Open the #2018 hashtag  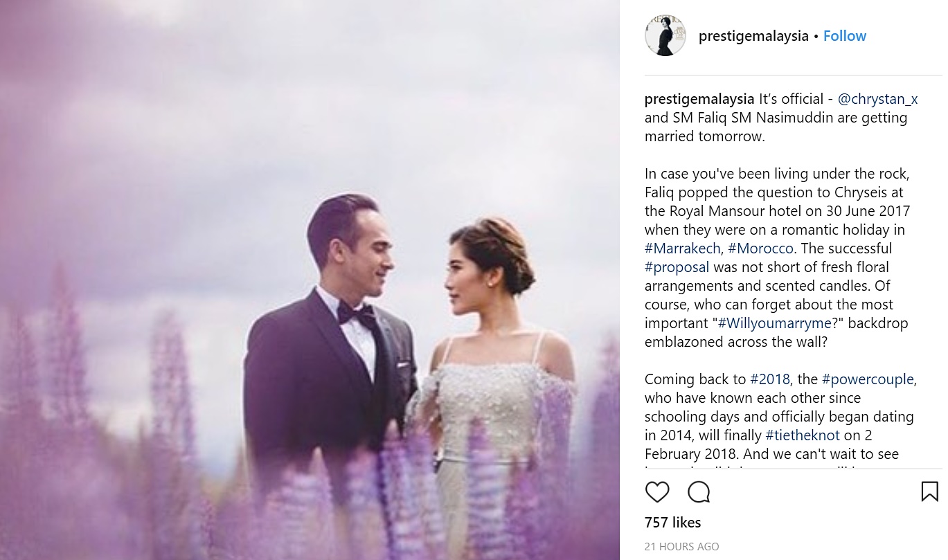coord(770,379)
